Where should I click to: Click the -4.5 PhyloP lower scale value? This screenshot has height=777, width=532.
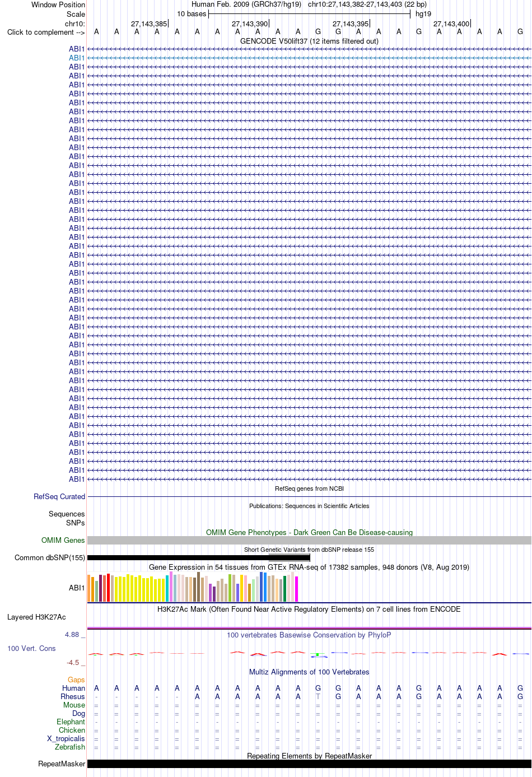tap(73, 663)
